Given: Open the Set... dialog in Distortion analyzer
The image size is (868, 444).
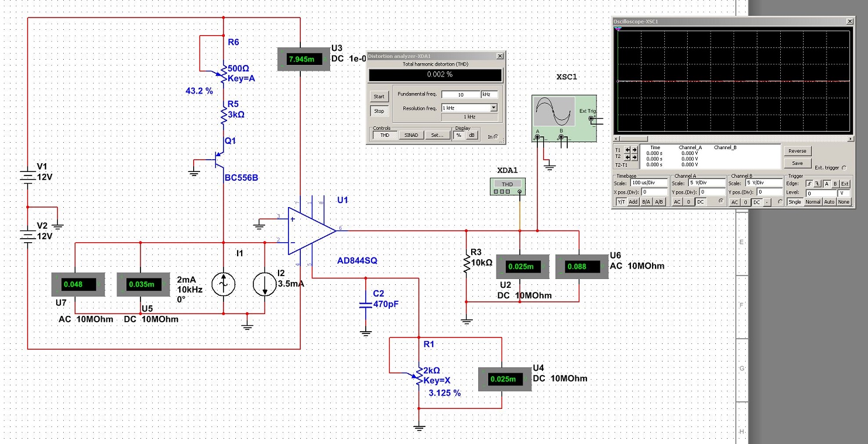Looking at the screenshot, I should coord(437,135).
